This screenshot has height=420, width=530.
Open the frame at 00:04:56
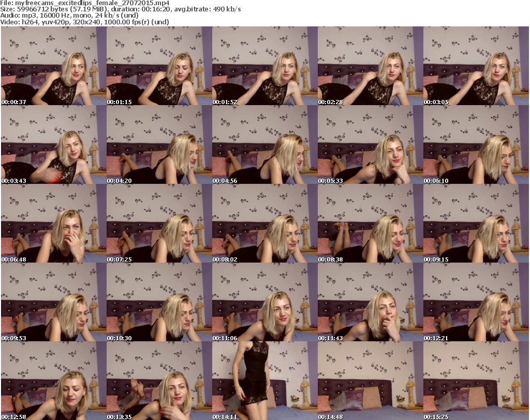coord(264,144)
